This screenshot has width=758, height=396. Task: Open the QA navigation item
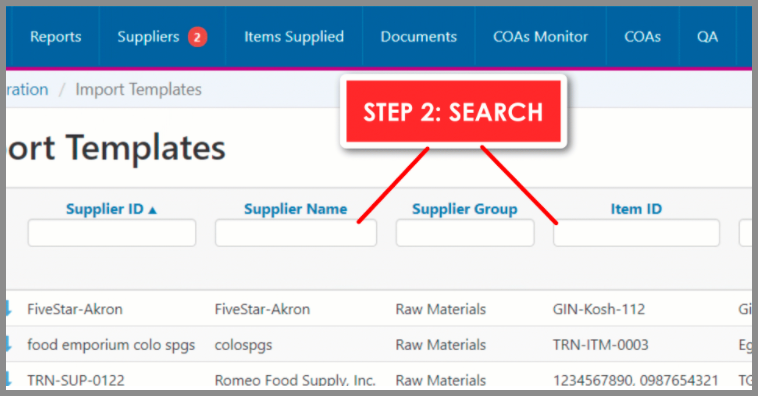point(707,37)
